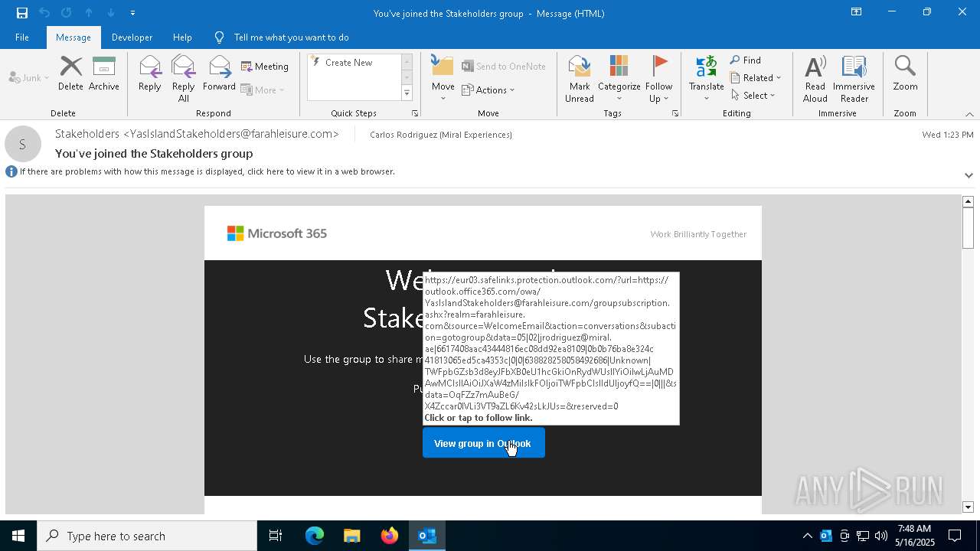Open the Quick Steps dialog launcher
The height and width of the screenshot is (551, 980).
click(x=415, y=113)
